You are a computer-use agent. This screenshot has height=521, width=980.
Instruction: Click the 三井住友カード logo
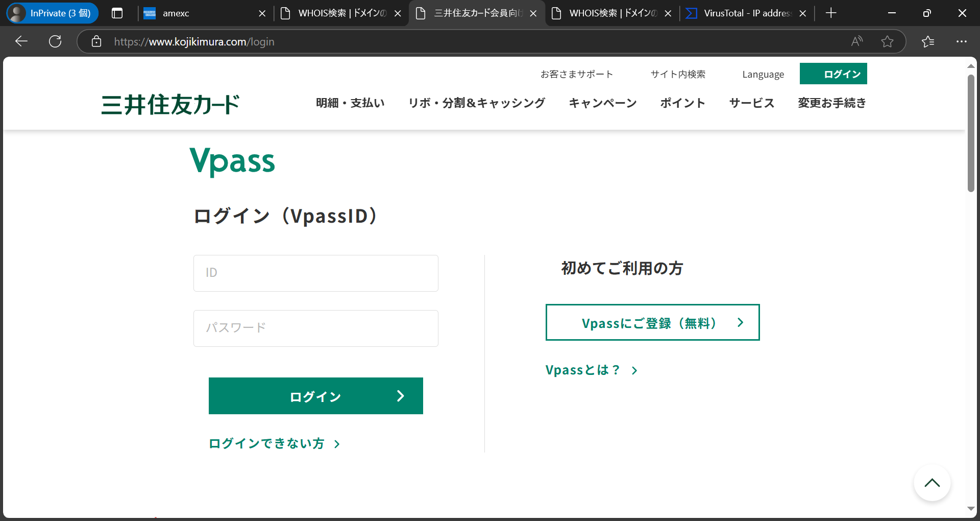[x=170, y=104]
